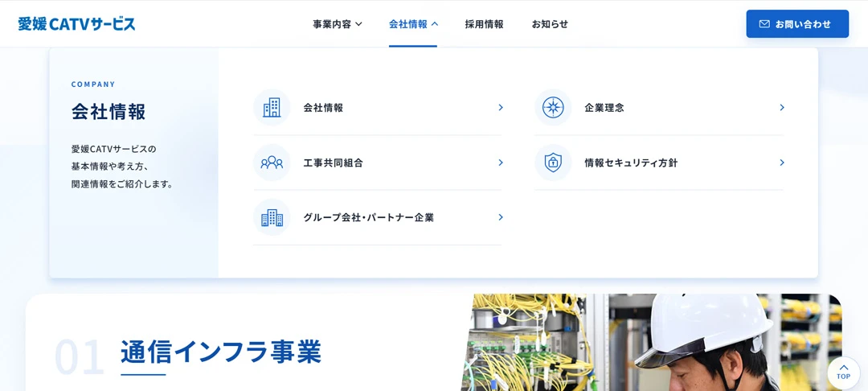This screenshot has height=391, width=868.
Task: Click the arrow beside 情報セキュリティ方針
Action: 782,163
